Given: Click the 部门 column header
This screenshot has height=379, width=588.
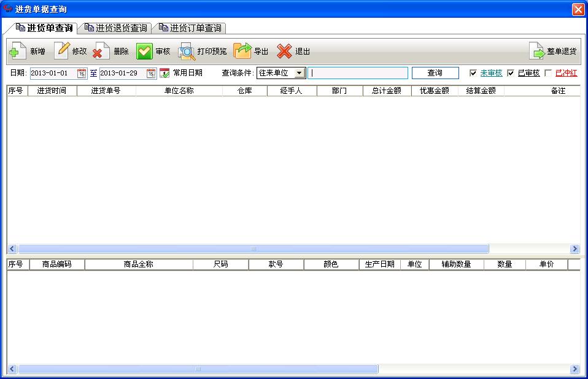Looking at the screenshot, I should pos(340,91).
